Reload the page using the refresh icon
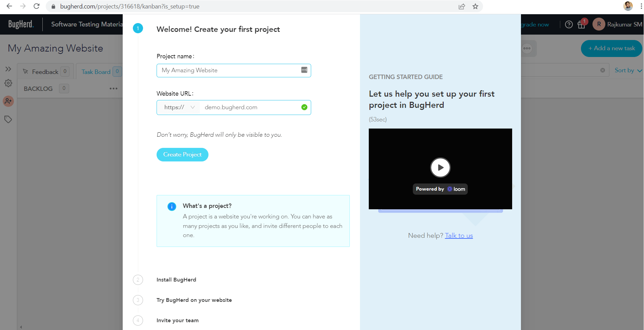The height and width of the screenshot is (330, 644). click(x=37, y=6)
